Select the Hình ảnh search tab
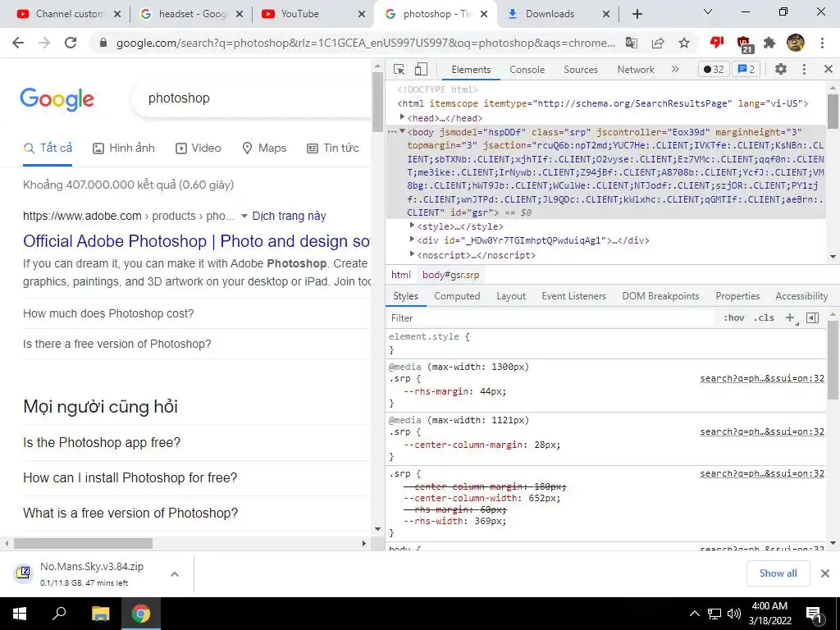 point(124,148)
